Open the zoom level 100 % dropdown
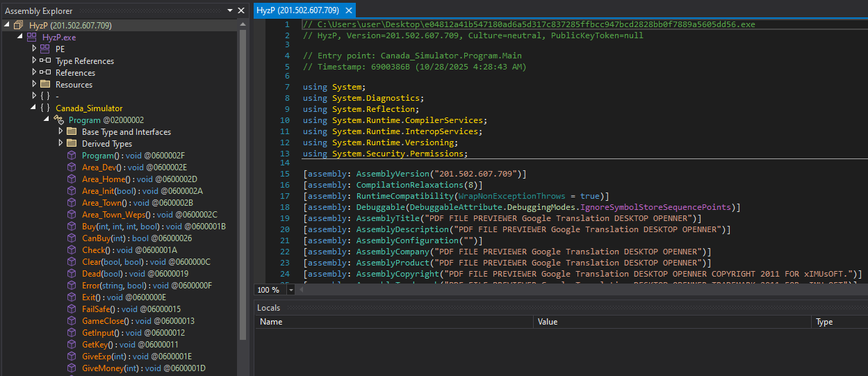868x376 pixels. pyautogui.click(x=290, y=290)
